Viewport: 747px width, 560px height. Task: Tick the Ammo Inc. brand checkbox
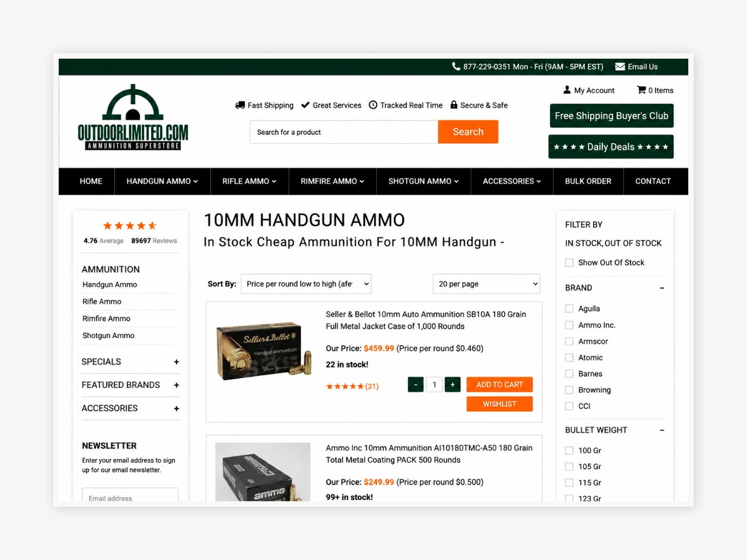coord(569,325)
